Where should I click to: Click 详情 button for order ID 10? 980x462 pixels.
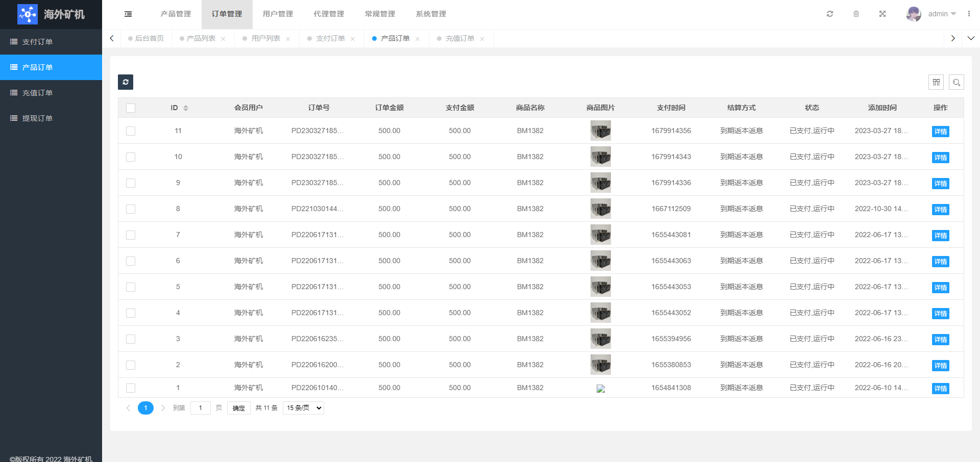[x=940, y=158]
